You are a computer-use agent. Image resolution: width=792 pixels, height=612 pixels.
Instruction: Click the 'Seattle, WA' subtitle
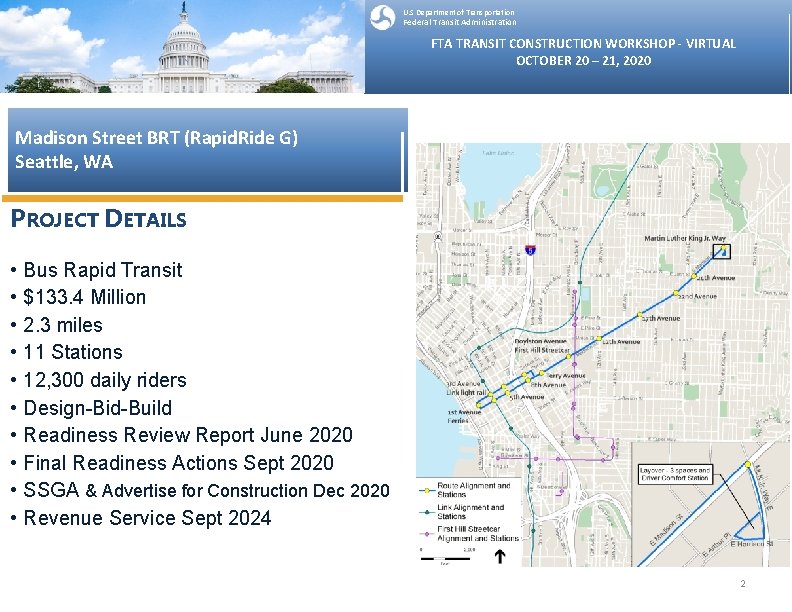point(64,162)
